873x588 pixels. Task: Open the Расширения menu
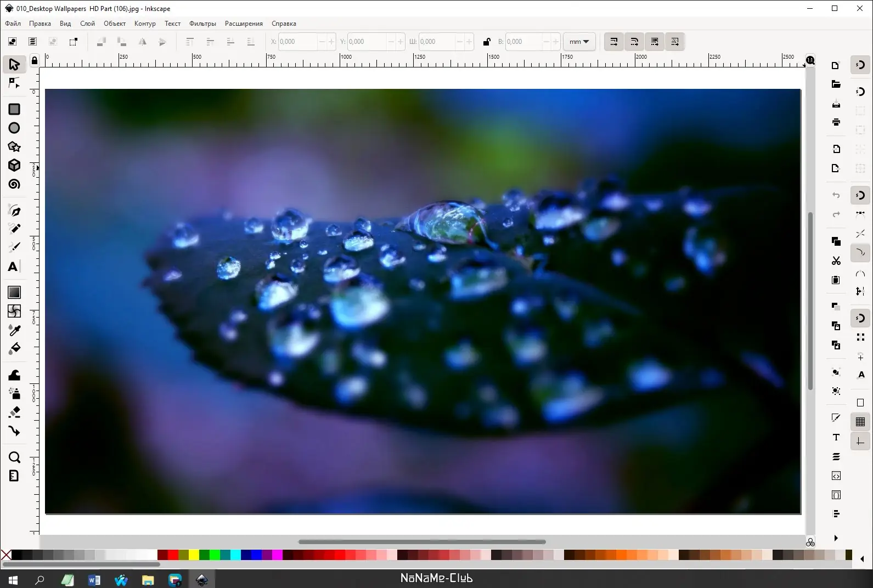(x=244, y=24)
